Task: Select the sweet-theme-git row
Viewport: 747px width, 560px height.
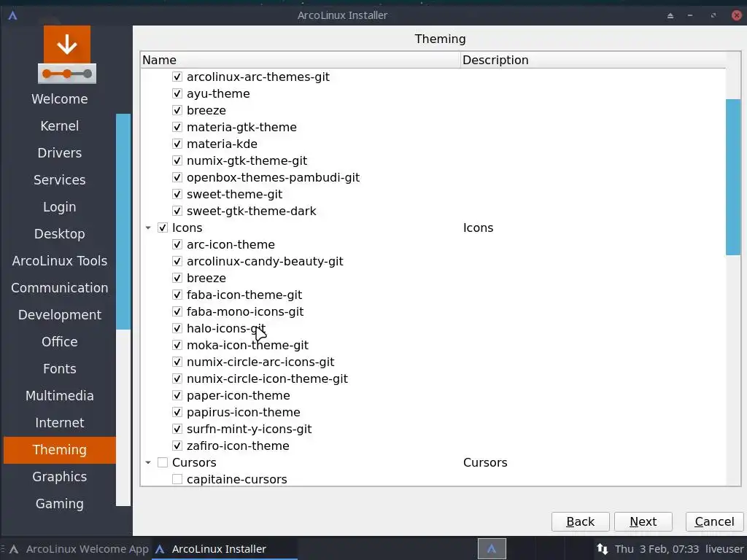Action: 234,194
